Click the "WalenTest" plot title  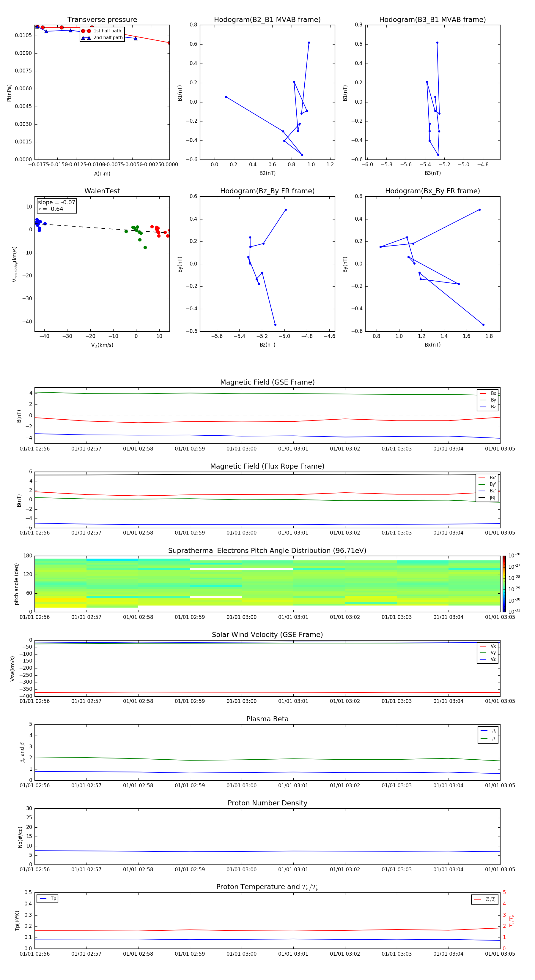(x=102, y=191)
